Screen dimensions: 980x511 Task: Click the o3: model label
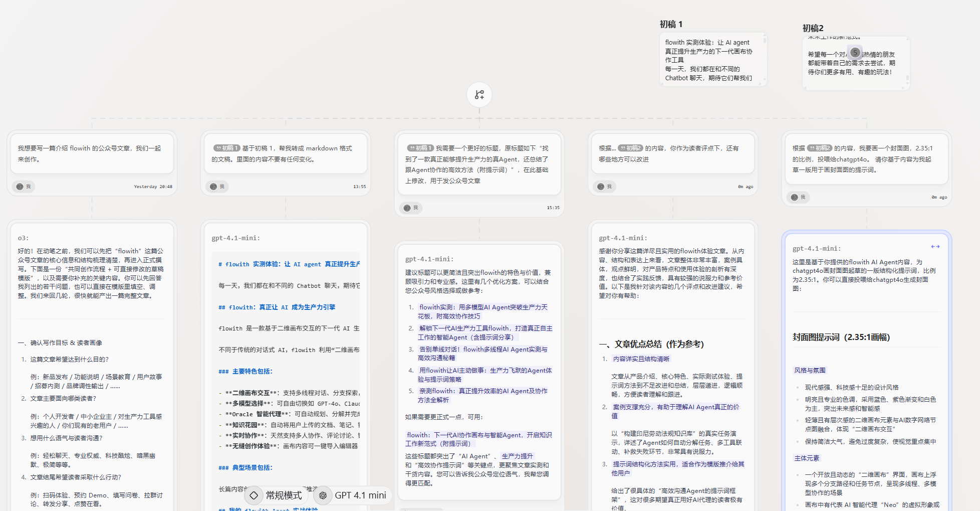pos(23,238)
